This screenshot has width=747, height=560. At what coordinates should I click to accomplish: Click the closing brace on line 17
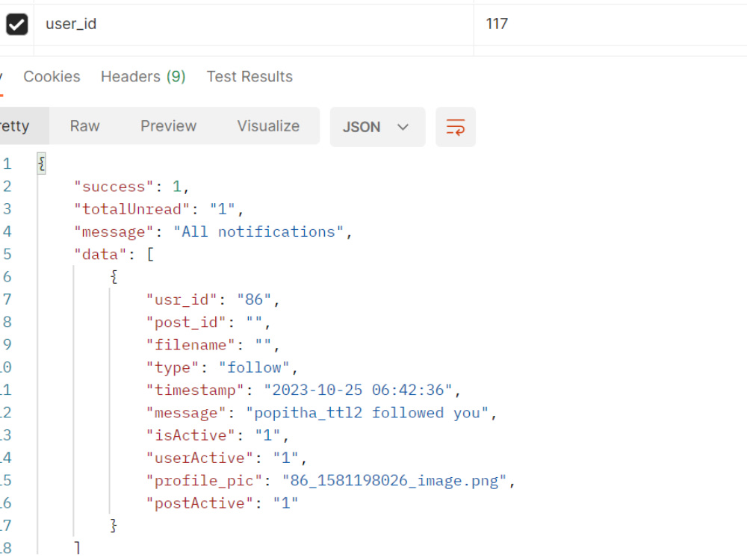coord(114,526)
